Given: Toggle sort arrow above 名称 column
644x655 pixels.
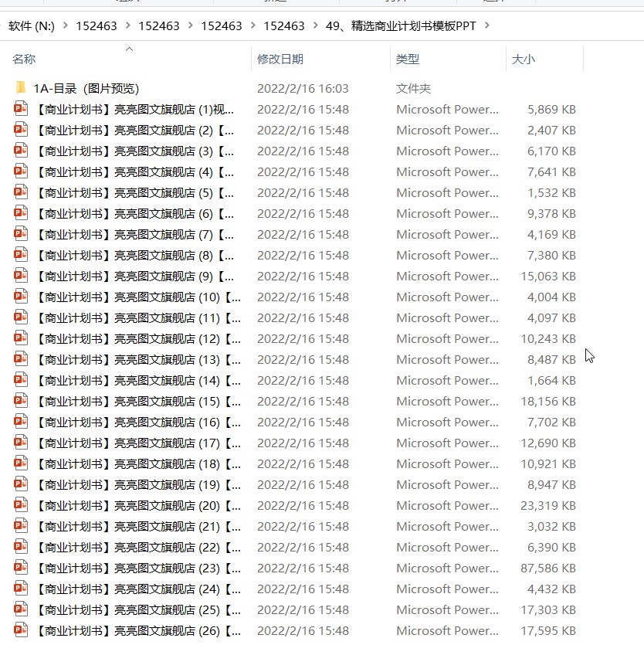Looking at the screenshot, I should [x=130, y=49].
